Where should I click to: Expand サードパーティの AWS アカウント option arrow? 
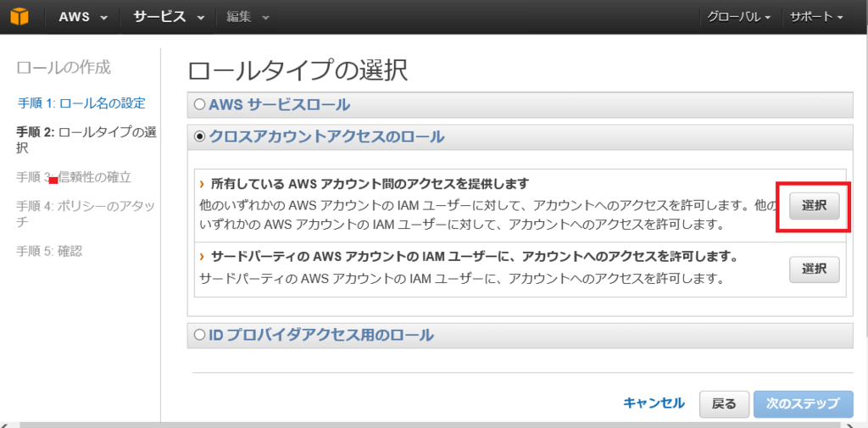coord(202,257)
